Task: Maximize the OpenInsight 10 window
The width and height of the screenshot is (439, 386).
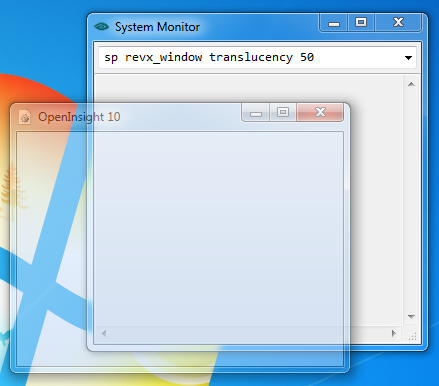Action: (283, 113)
